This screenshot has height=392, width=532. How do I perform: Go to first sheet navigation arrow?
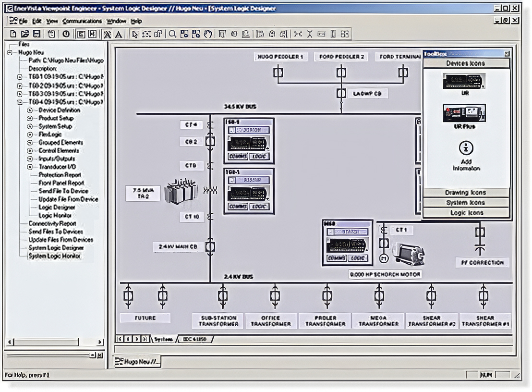pyautogui.click(x=120, y=339)
